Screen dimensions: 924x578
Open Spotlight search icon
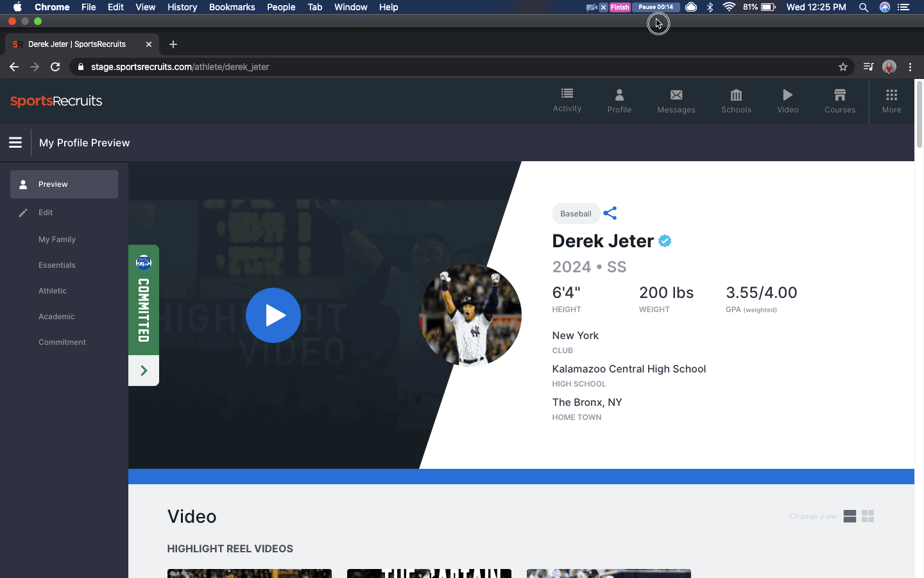click(864, 7)
